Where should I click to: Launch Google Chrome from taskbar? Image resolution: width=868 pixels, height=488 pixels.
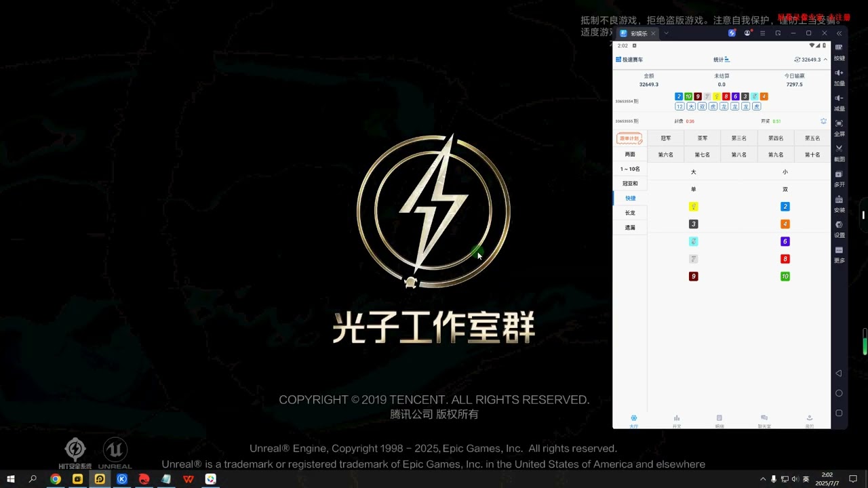pos(56,479)
